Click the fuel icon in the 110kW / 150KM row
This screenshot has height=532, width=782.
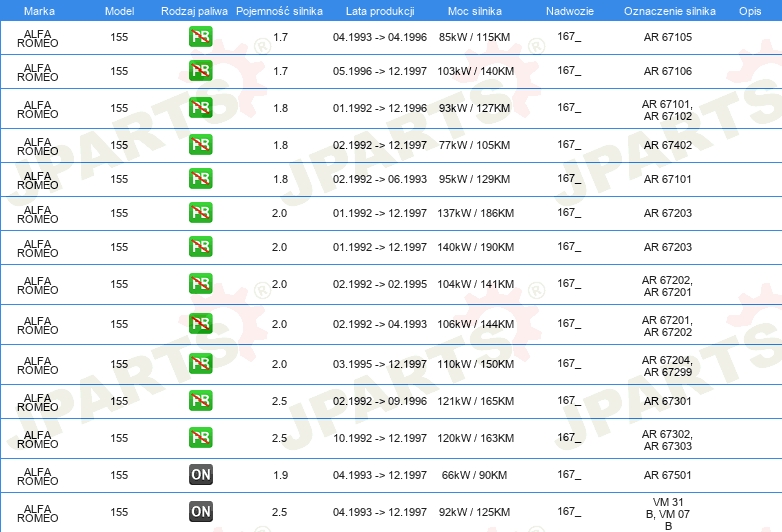[200, 363]
